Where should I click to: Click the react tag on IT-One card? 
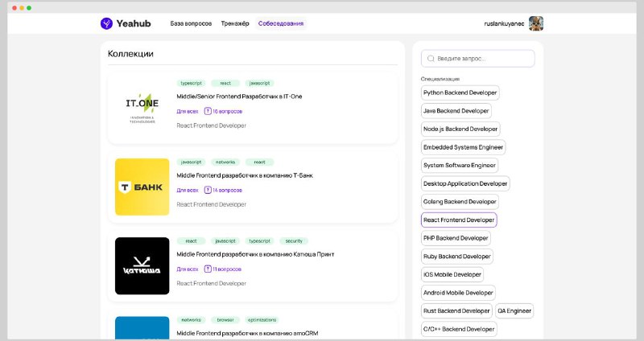pos(225,83)
